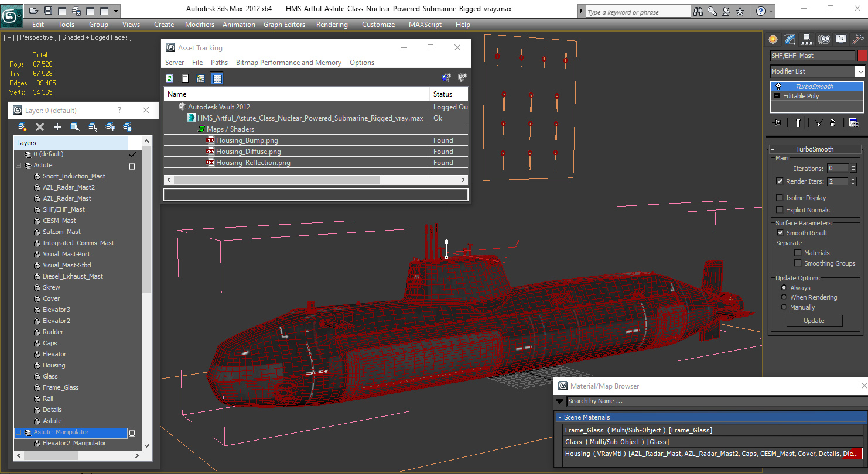Click Add Selected Objects to Layer plus icon
The height and width of the screenshot is (474, 868).
(57, 127)
